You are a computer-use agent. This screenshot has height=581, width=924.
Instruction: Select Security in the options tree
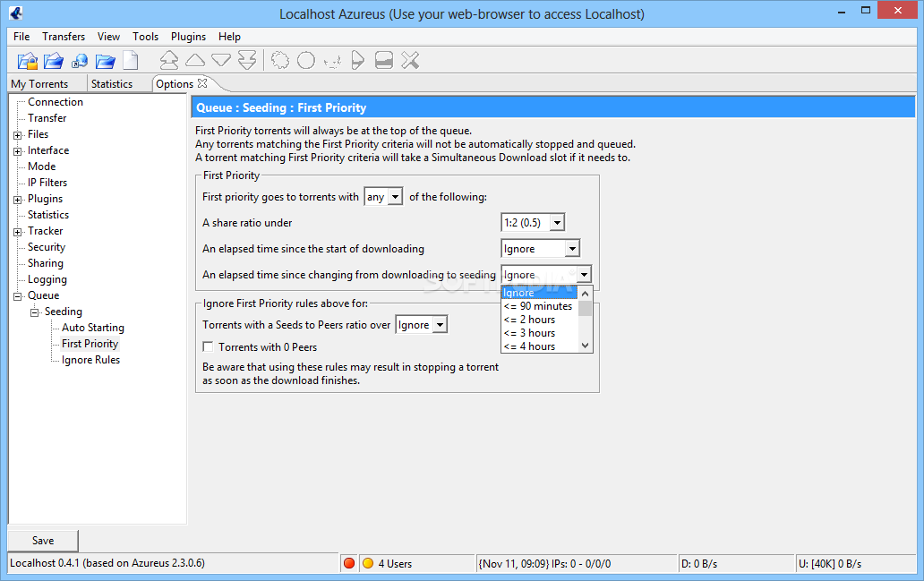pyautogui.click(x=47, y=247)
